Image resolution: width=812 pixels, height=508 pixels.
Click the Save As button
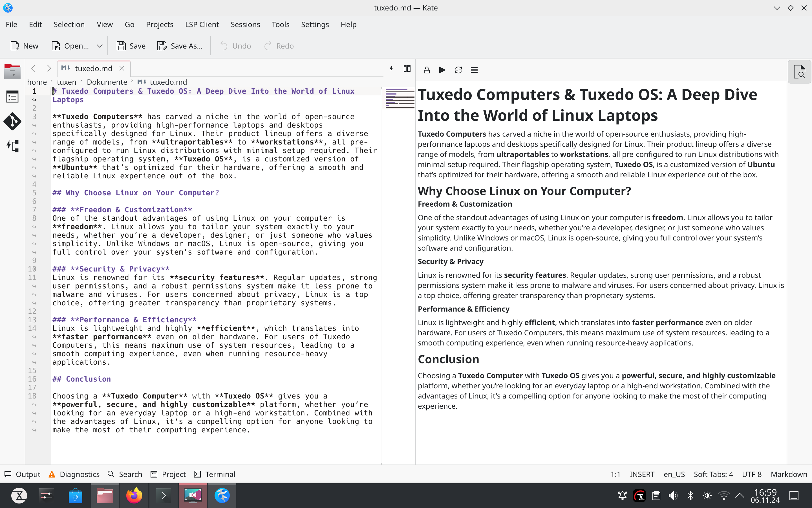tap(180, 46)
